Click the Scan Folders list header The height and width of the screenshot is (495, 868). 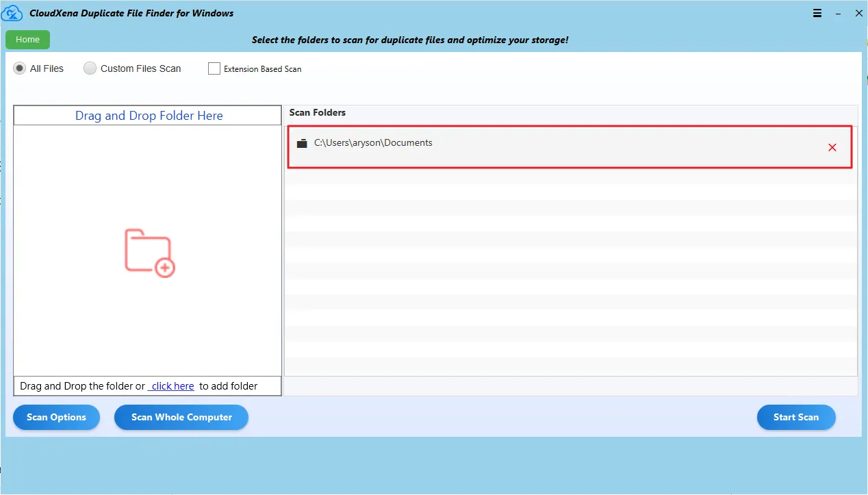click(x=318, y=112)
